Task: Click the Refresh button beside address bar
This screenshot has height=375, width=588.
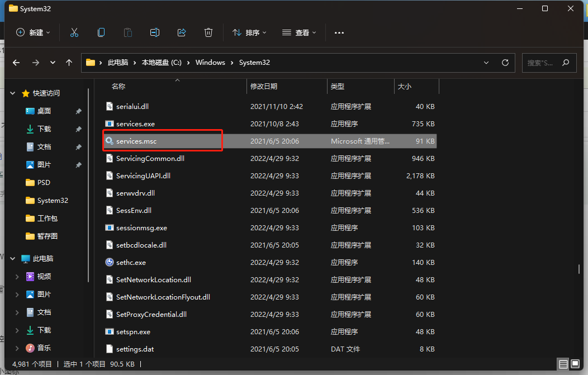Action: point(505,63)
